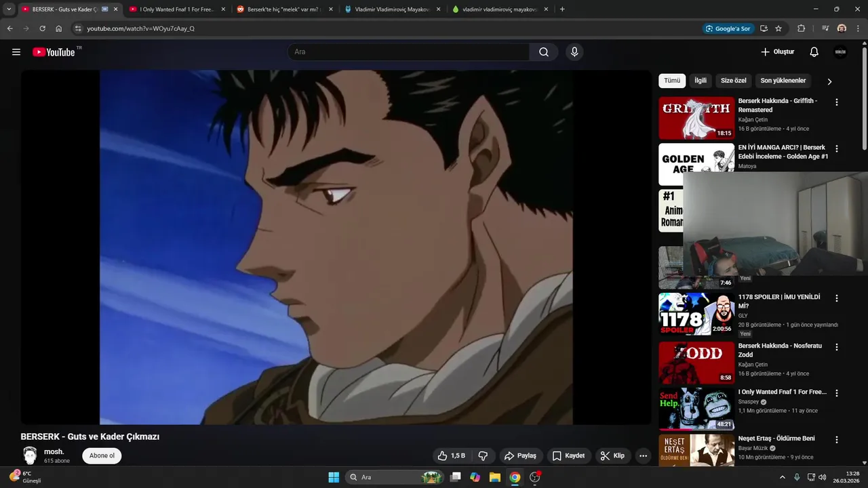Click the YouTube search input field

[409, 52]
